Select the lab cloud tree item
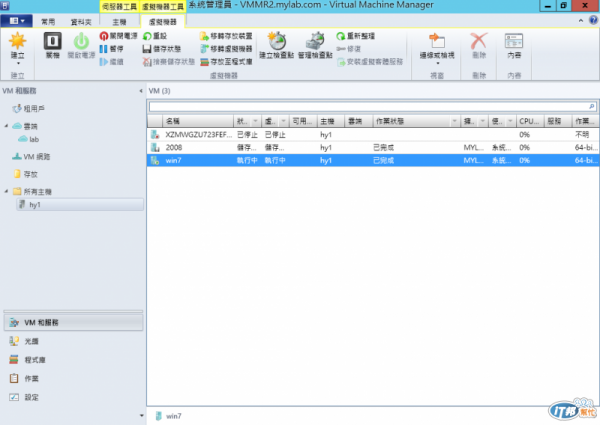The width and height of the screenshot is (600, 425). (29, 139)
